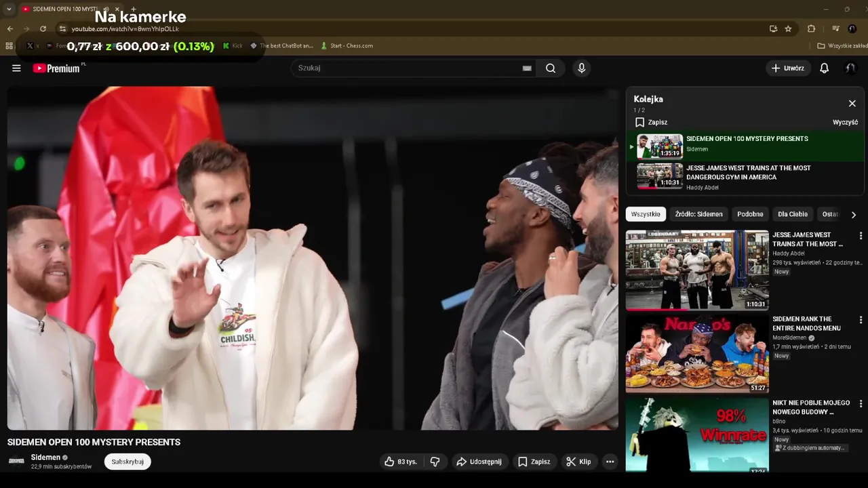Like the video with 83 tys. thumbs up
Image resolution: width=868 pixels, height=488 pixels.
point(400,462)
